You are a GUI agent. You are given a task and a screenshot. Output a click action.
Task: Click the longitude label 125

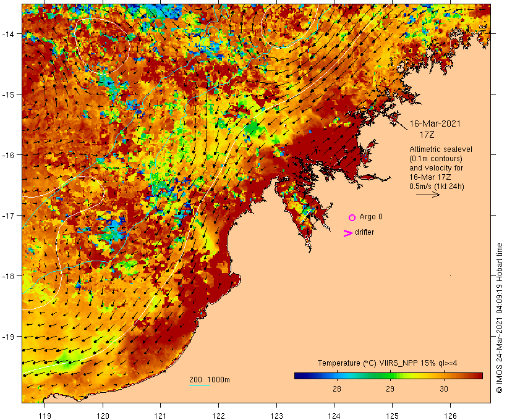tap(392, 416)
